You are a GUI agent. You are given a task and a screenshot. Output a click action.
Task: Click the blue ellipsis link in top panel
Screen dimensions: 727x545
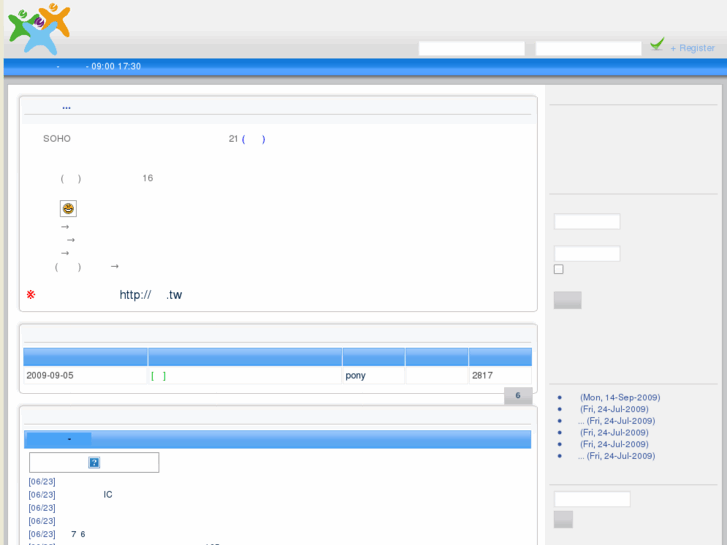(x=66, y=107)
